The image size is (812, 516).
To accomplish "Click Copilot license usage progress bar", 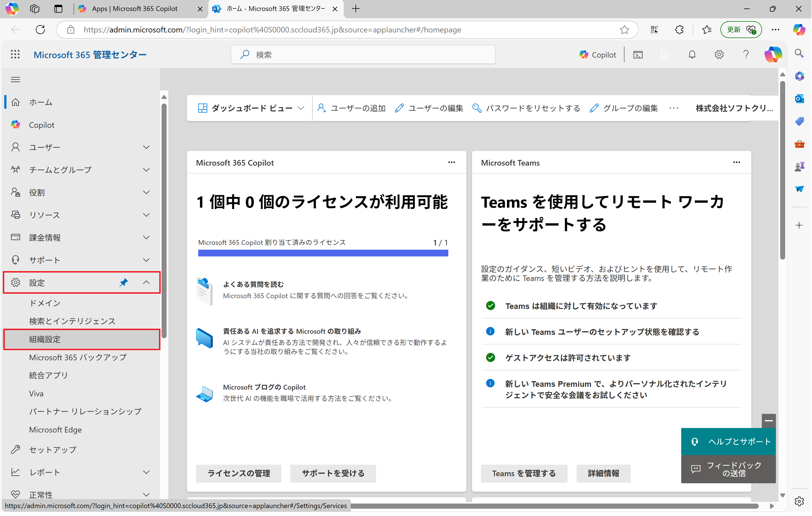I will click(323, 253).
